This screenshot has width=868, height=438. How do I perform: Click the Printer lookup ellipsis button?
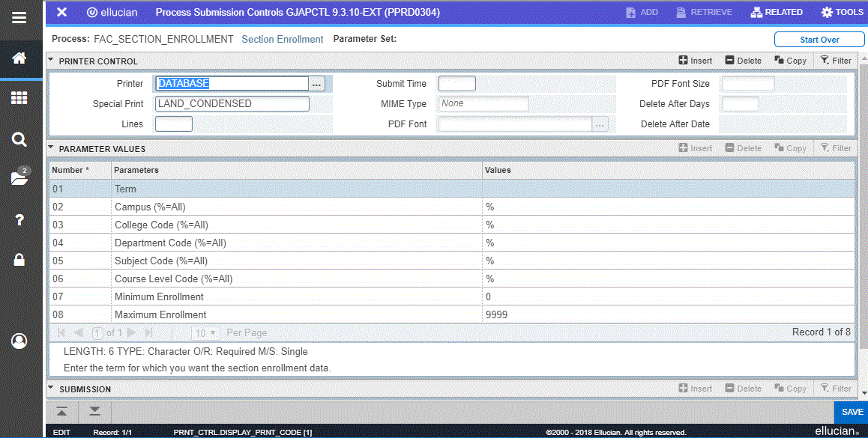(x=317, y=84)
